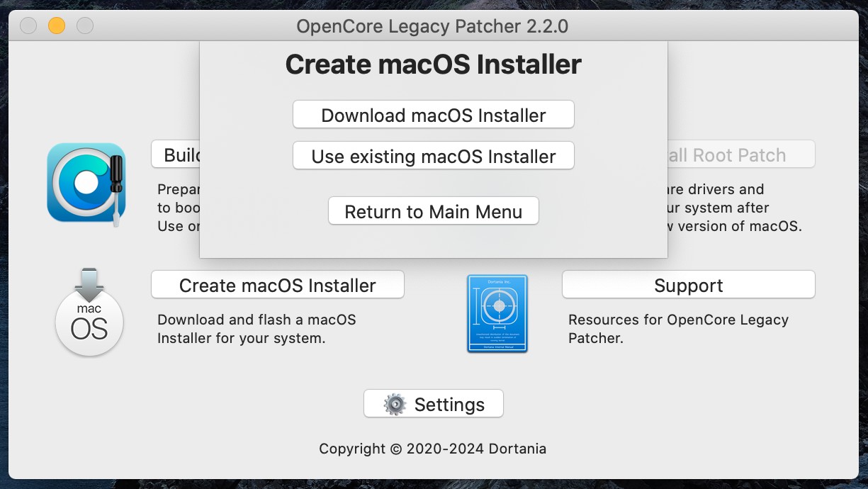Select Use existing macOS Installer
Screen dimensions: 868x489
pyautogui.click(x=434, y=156)
